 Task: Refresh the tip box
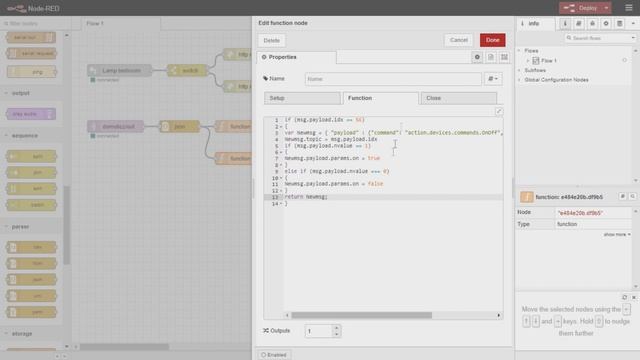pyautogui.click(x=624, y=297)
